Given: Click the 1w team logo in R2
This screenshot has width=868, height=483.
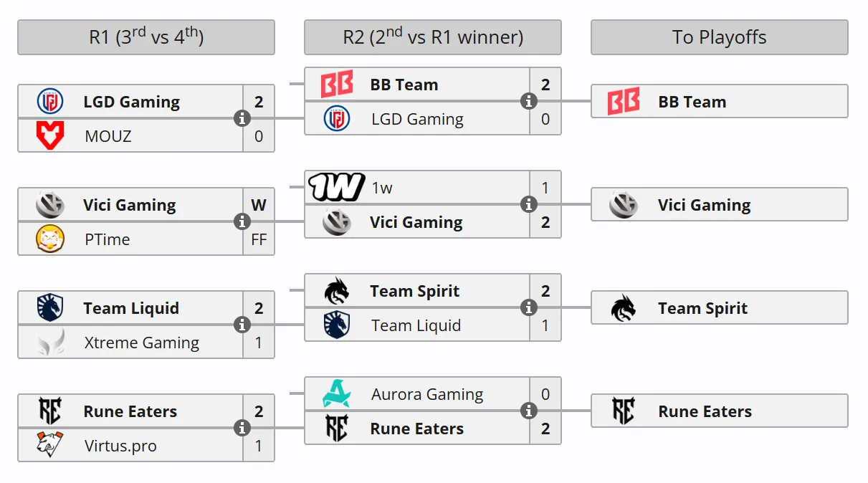Looking at the screenshot, I should (x=337, y=188).
